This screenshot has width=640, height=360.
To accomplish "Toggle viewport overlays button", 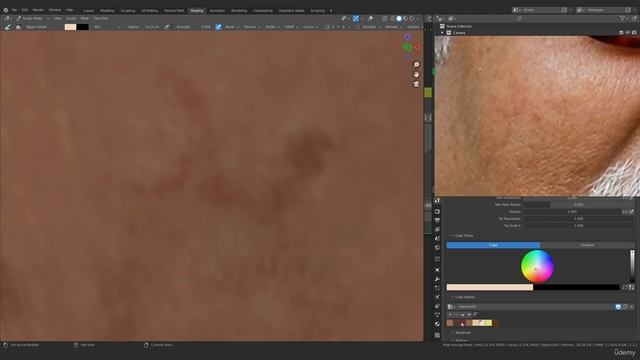I will point(370,18).
